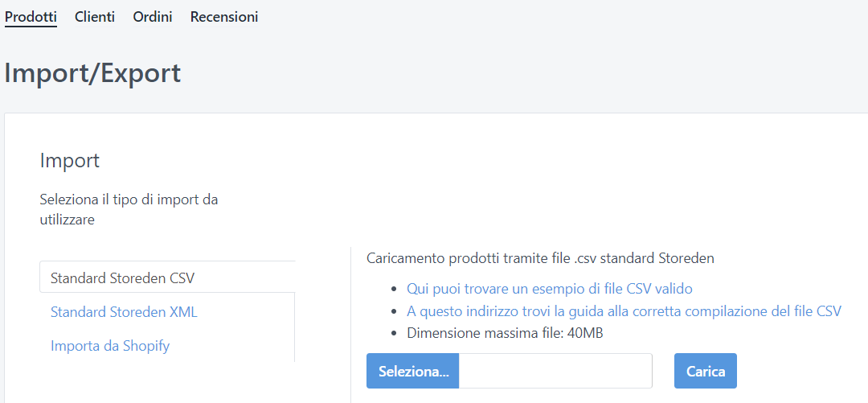This screenshot has width=868, height=403.
Task: Click the 'Dimensione massima file: 40MB' text
Action: 506,333
